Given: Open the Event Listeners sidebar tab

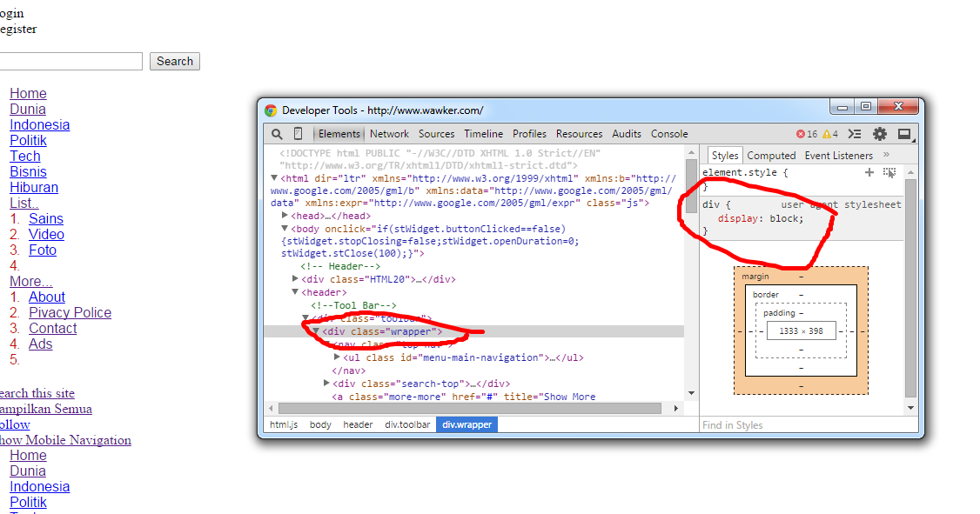Looking at the screenshot, I should click(x=838, y=156).
